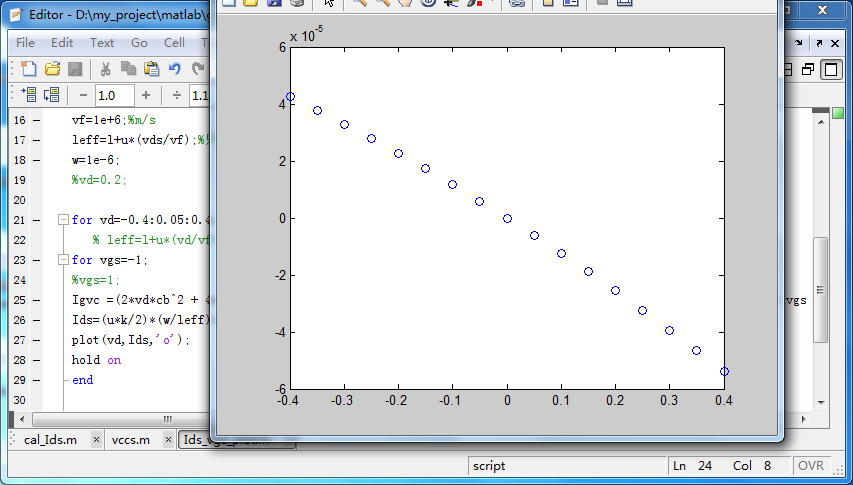Open the File menu
This screenshot has width=853, height=485.
pyautogui.click(x=25, y=43)
